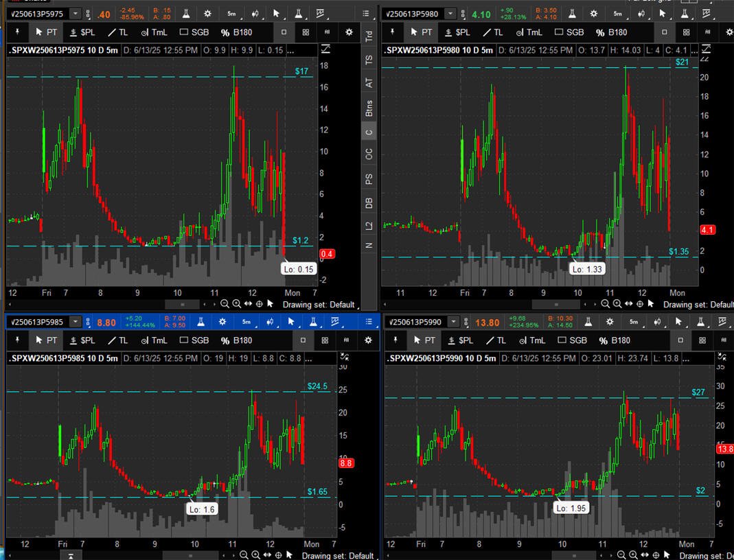Click the time scrollbar below P5980 chart
The height and width of the screenshot is (560, 734).
tap(557, 305)
